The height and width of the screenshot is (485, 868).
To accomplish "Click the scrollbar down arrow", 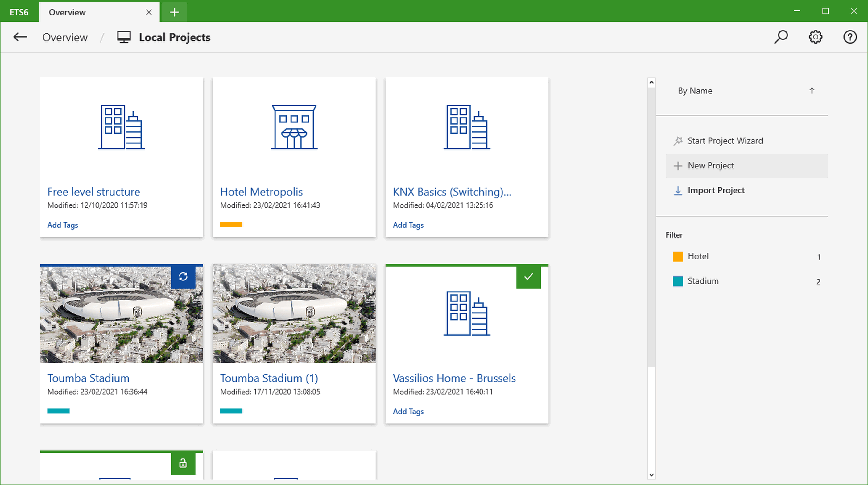I will (x=651, y=475).
